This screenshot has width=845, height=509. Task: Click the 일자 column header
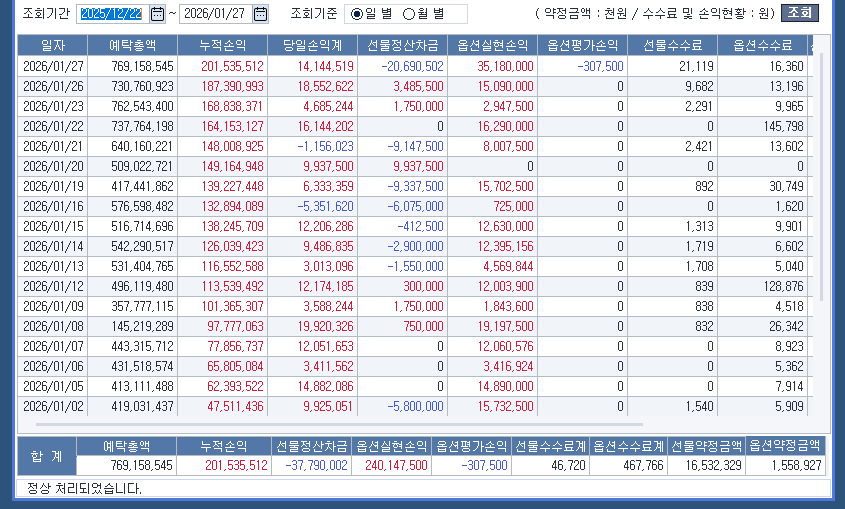click(x=53, y=46)
